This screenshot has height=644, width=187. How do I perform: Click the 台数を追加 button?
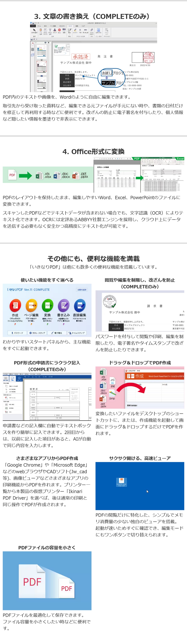82,290
